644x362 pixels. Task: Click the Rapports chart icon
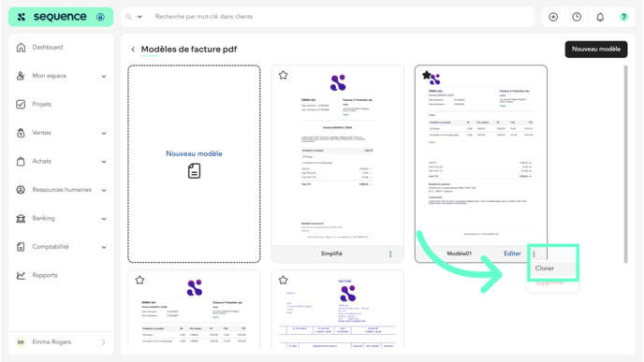pos(21,275)
